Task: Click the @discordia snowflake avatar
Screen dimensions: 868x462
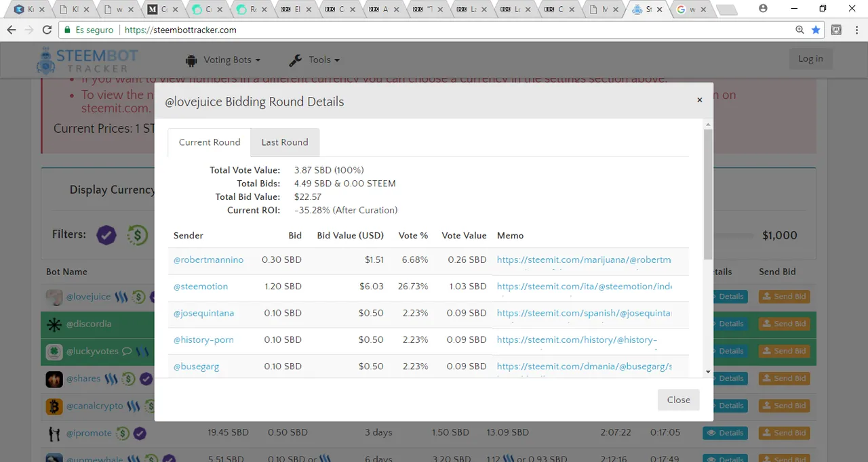Action: click(x=54, y=324)
